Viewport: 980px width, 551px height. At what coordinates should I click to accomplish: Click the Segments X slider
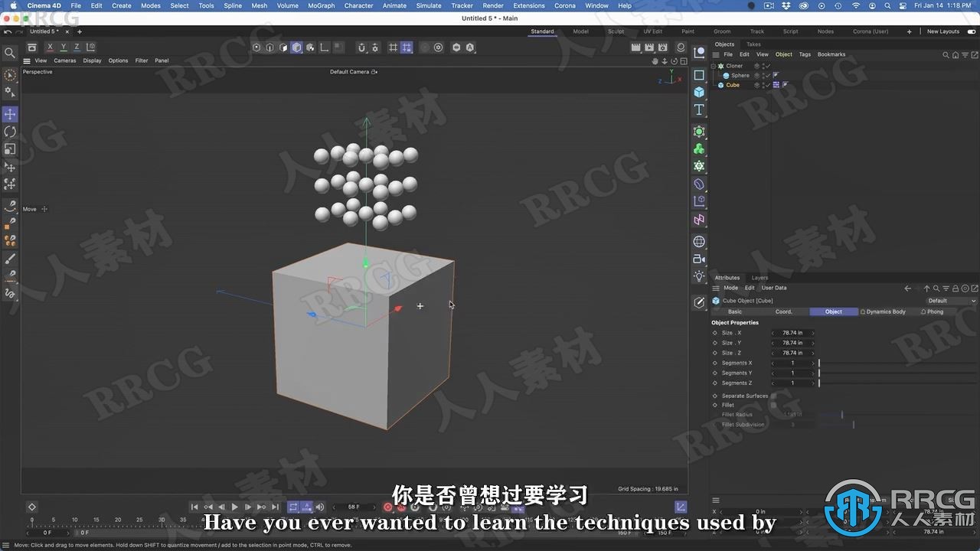[897, 363]
